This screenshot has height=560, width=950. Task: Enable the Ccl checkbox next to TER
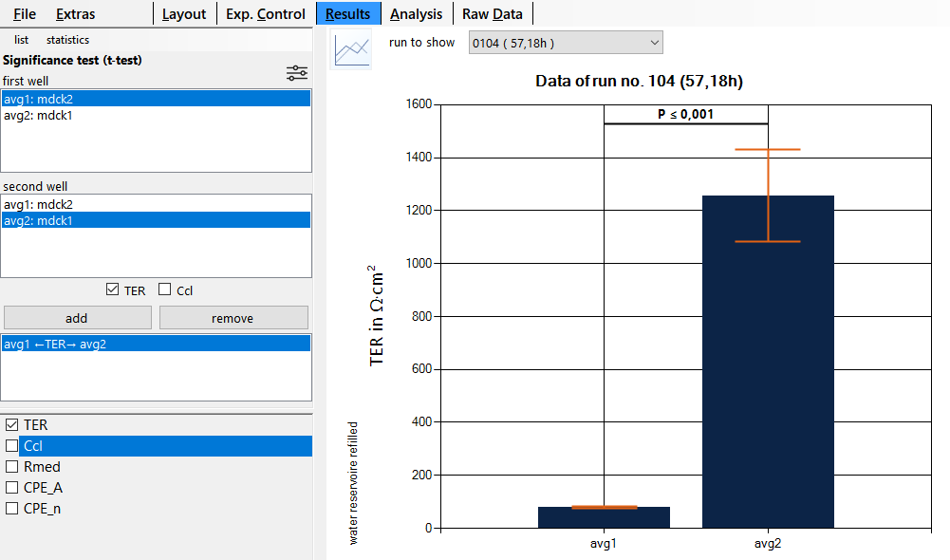tap(163, 289)
